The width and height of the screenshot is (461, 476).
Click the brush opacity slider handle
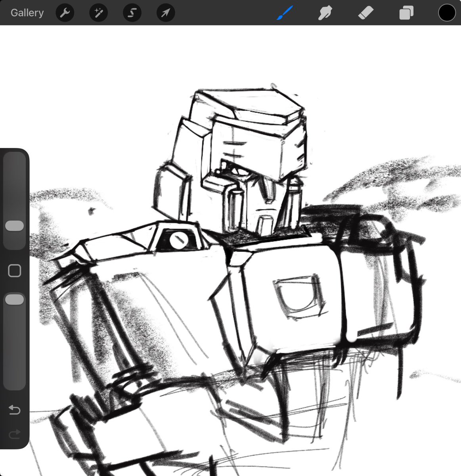[15, 299]
